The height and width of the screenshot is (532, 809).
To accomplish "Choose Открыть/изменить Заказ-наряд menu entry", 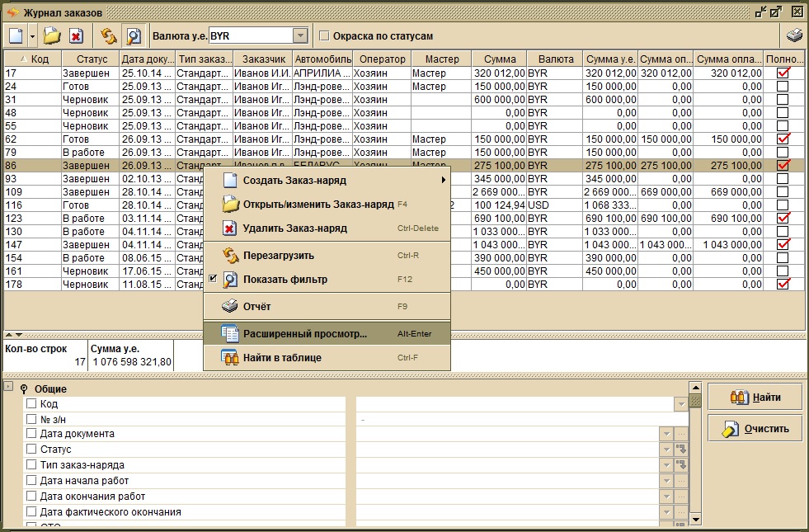I will [327, 204].
